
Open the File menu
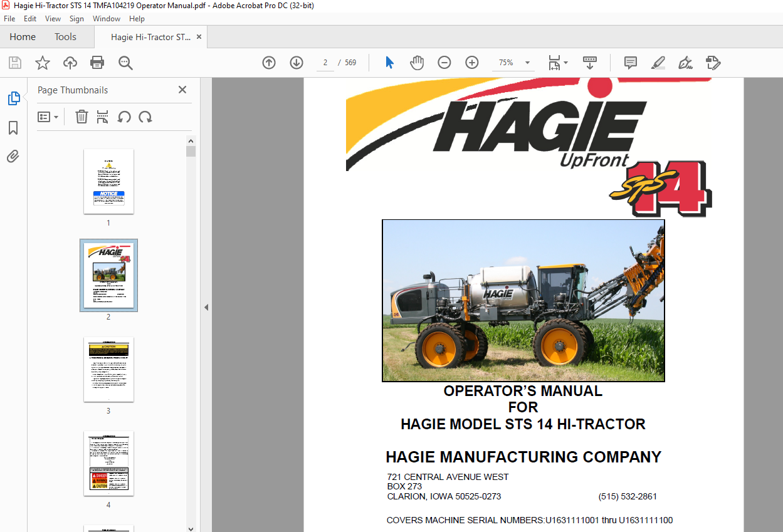coord(9,19)
